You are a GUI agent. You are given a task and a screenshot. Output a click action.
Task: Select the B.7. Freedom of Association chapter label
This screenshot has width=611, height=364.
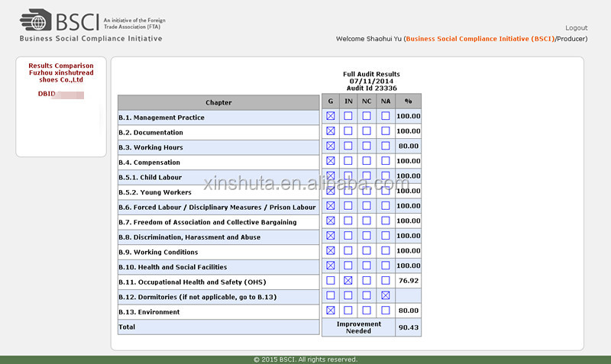207,222
